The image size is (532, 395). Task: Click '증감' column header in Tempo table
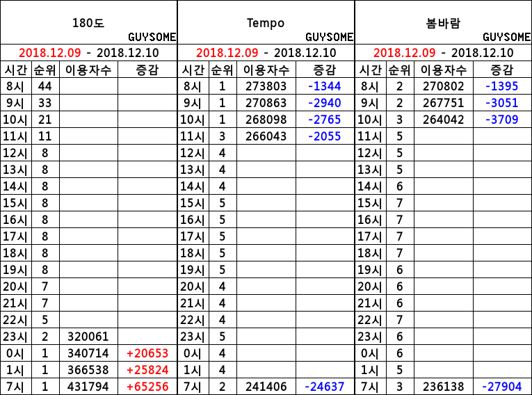pyautogui.click(x=325, y=70)
